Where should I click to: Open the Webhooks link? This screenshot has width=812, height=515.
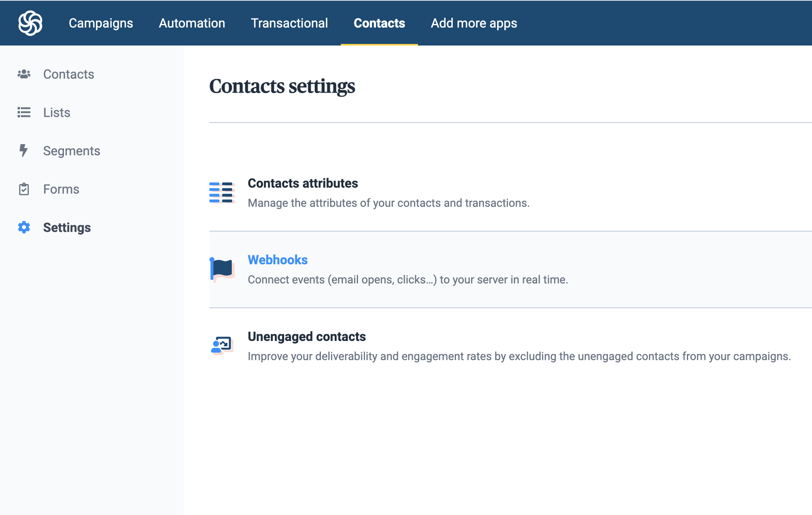[x=278, y=260]
